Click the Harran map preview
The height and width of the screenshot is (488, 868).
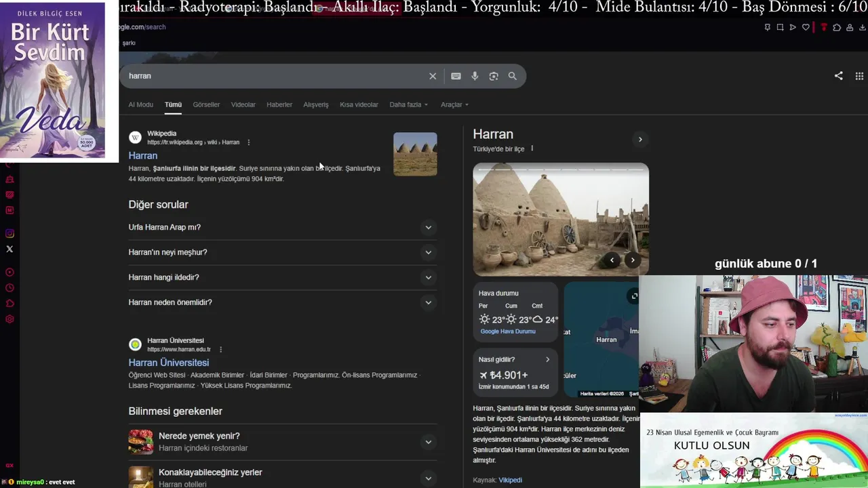[601, 340]
